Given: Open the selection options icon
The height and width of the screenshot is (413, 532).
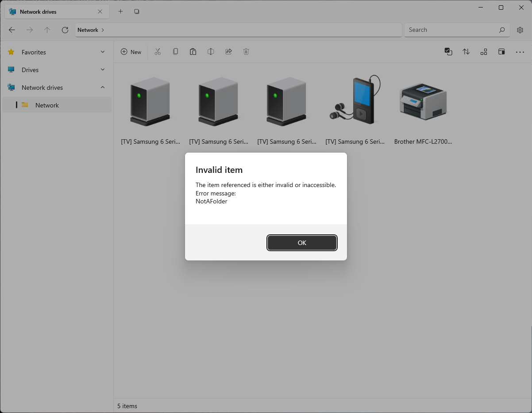Looking at the screenshot, I should [448, 52].
